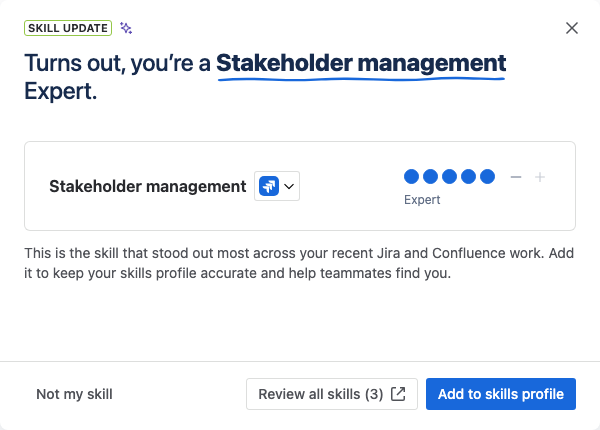Set proficiency to the first dot

(411, 177)
